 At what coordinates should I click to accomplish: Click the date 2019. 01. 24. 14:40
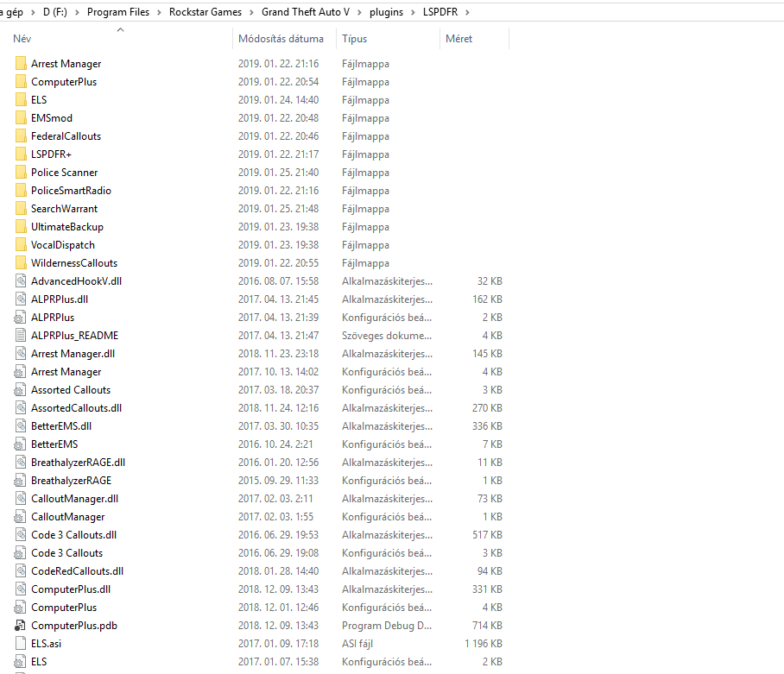tap(278, 100)
